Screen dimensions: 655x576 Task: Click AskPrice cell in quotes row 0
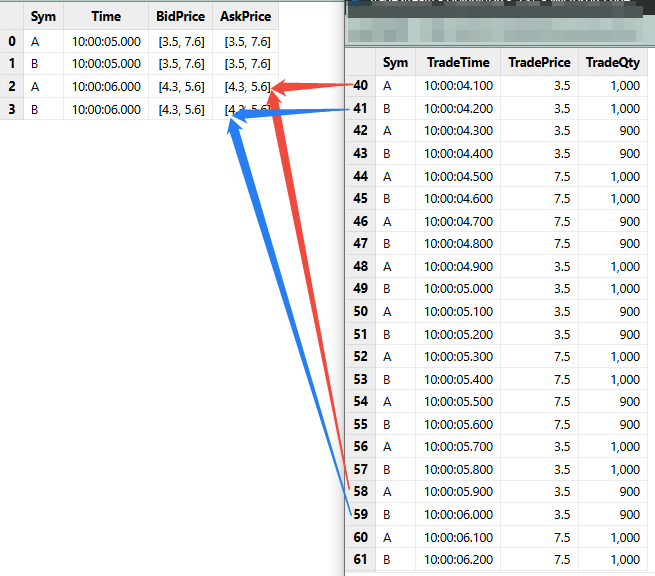pyautogui.click(x=246, y=41)
